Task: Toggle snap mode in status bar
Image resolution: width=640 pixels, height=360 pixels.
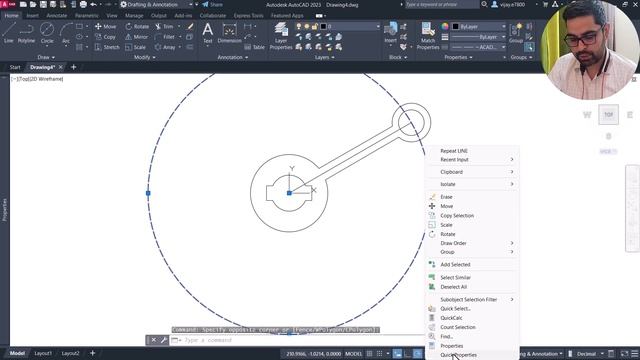Action: click(379, 353)
